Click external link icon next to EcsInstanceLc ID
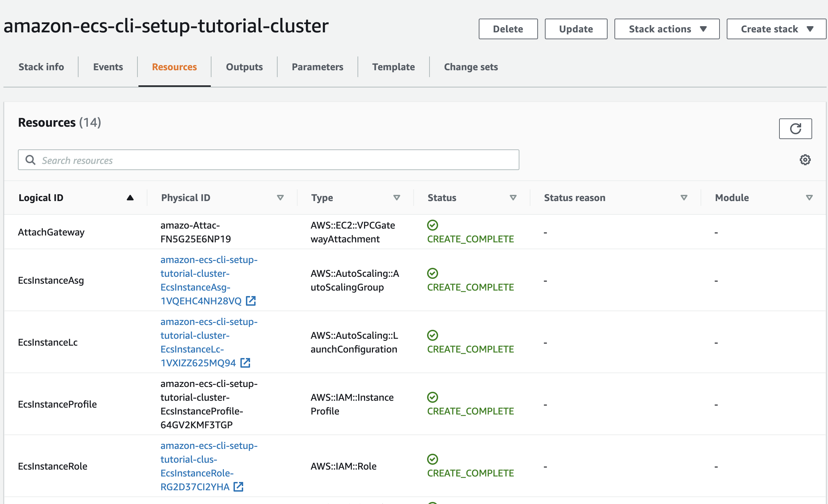The image size is (828, 504). (x=245, y=363)
